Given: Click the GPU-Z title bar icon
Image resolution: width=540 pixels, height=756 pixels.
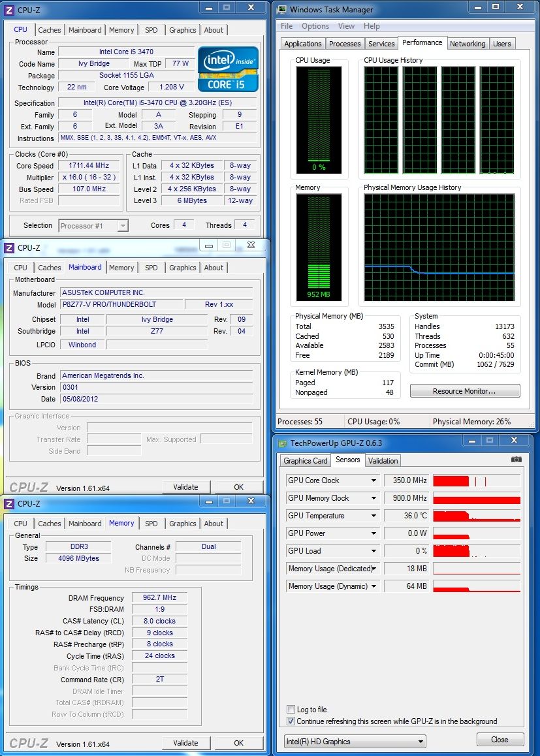Looking at the screenshot, I should 282,443.
